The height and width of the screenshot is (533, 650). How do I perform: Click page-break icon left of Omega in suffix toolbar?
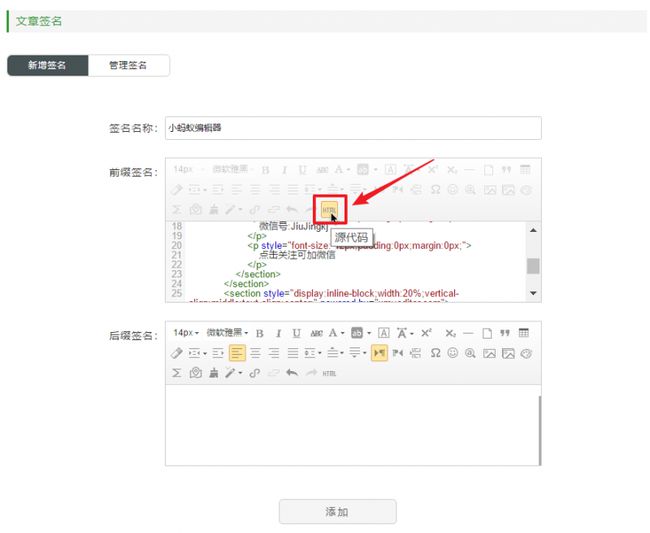pyautogui.click(x=415, y=353)
